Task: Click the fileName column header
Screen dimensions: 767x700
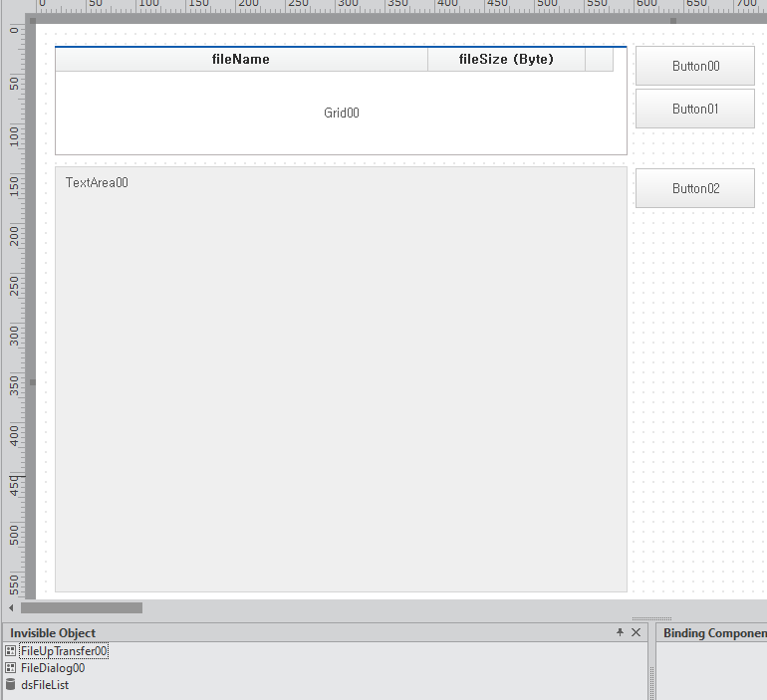Action: [x=241, y=60]
